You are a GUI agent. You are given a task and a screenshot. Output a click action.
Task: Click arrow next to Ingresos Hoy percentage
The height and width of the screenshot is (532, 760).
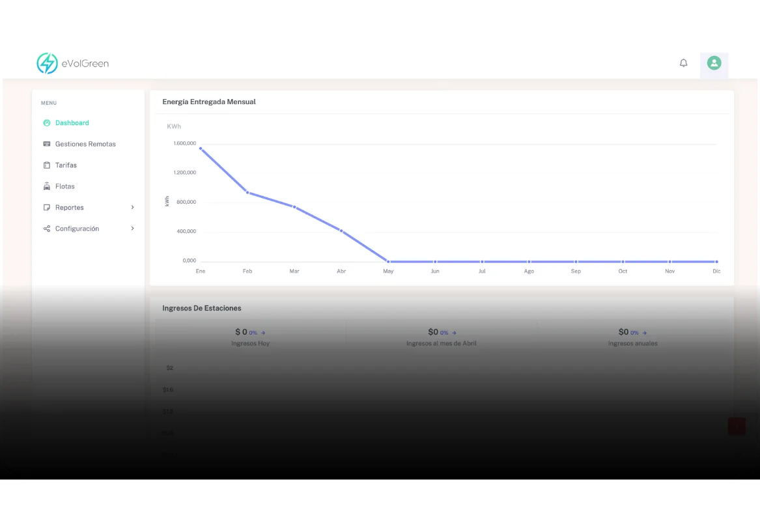point(263,333)
